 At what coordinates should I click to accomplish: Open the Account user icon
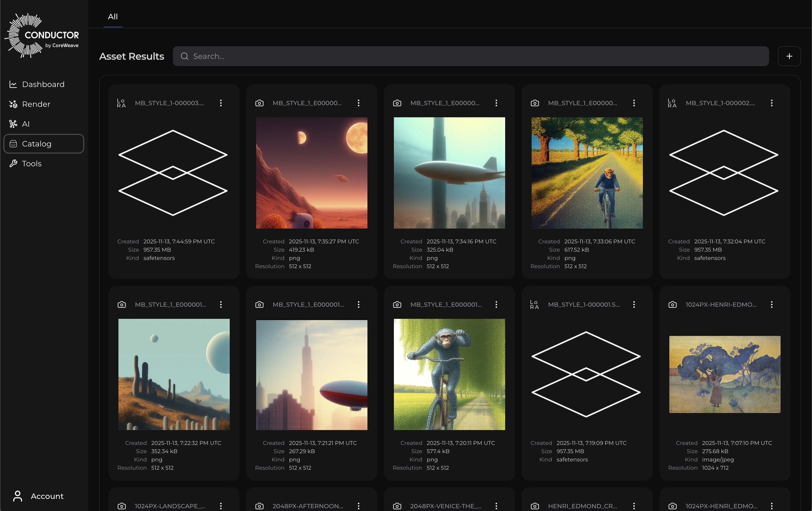point(18,496)
